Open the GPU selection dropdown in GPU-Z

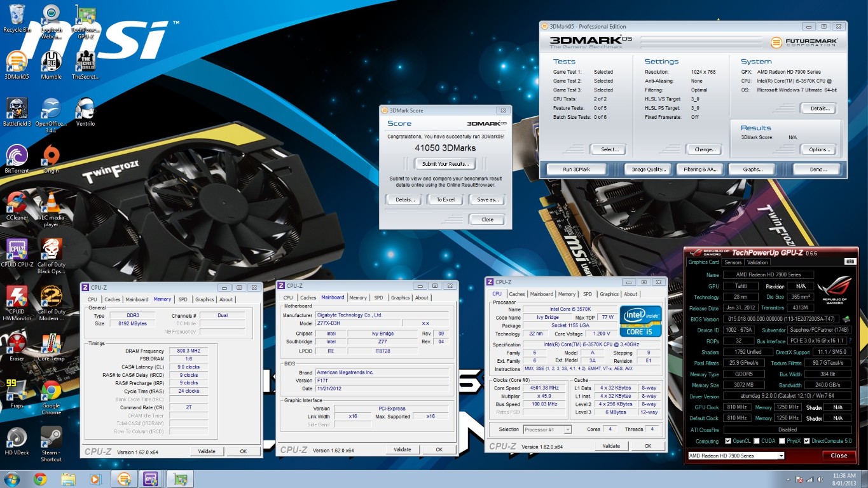coord(736,456)
